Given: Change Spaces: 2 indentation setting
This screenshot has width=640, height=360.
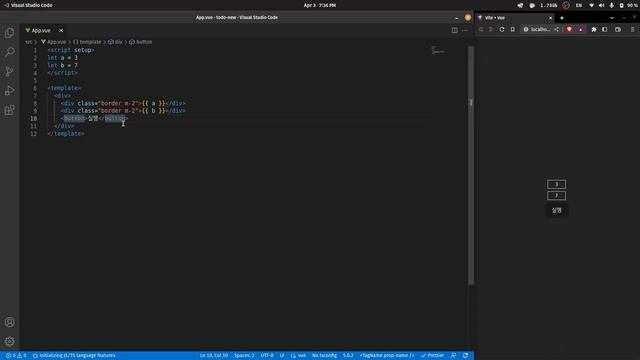Looking at the screenshot, I should 244,356.
